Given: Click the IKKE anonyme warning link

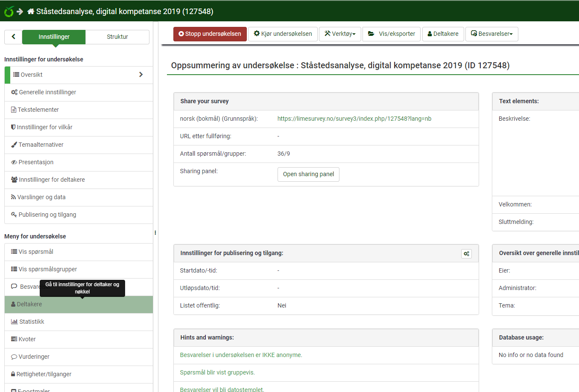Looking at the screenshot, I should tap(241, 355).
